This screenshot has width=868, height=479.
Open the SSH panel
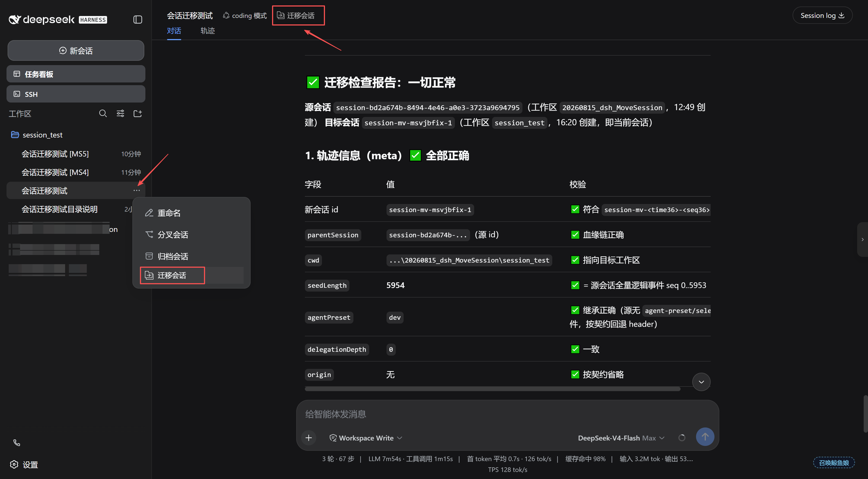pyautogui.click(x=76, y=94)
